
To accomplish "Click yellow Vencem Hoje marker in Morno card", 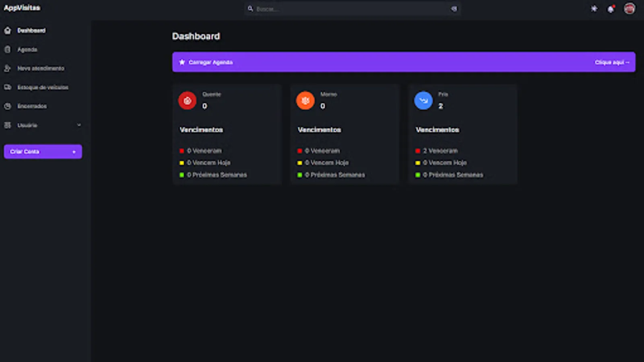I will click(300, 163).
